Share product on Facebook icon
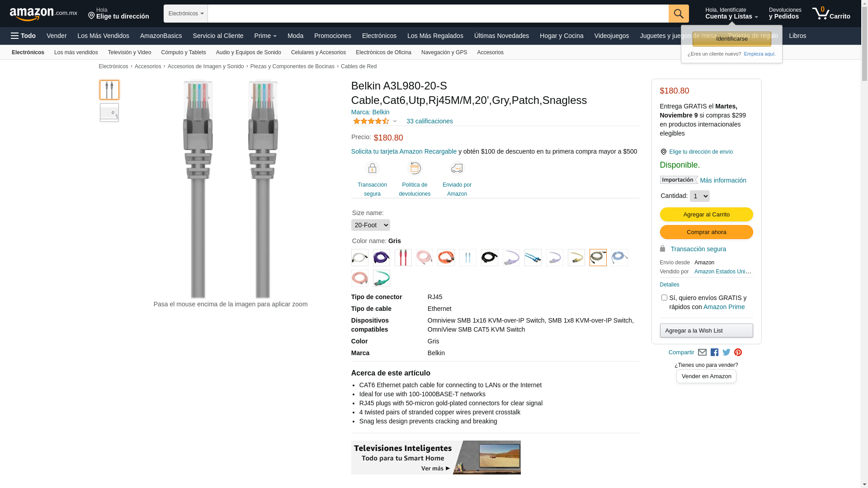Screen dimensions: 868x488 tap(714, 352)
